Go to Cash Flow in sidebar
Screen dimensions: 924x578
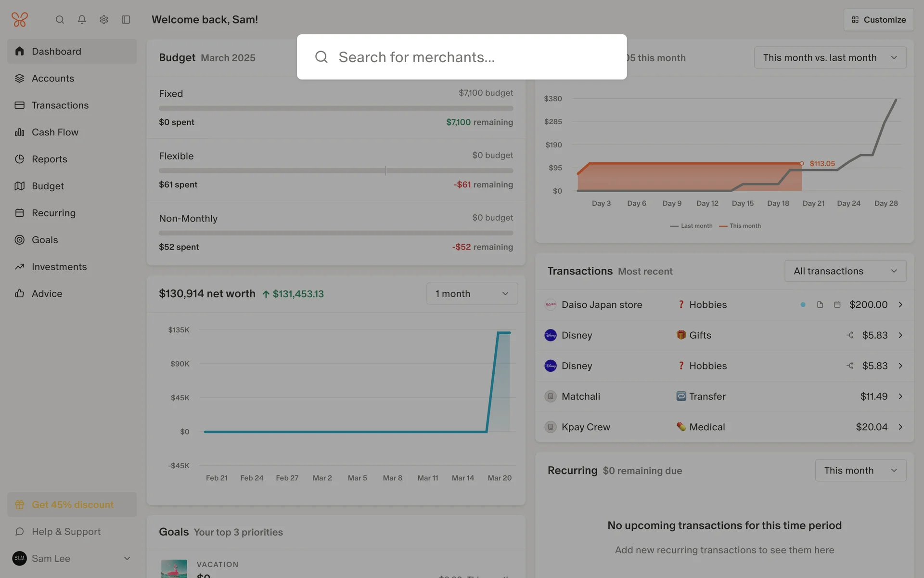55,132
